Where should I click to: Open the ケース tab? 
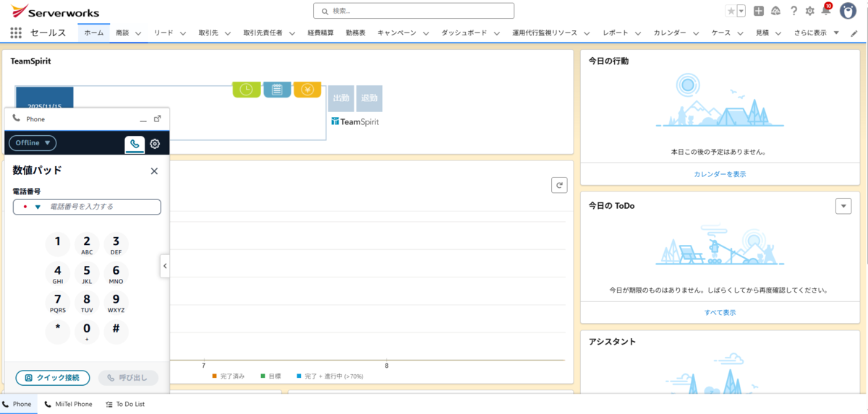tap(721, 33)
